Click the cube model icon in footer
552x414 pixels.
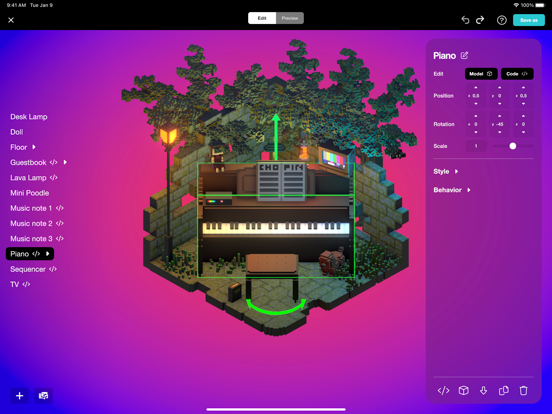(x=464, y=390)
